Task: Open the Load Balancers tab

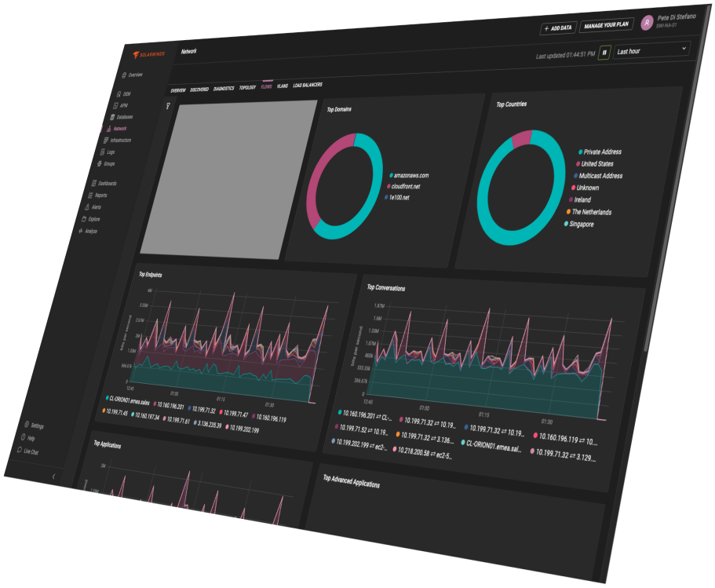Action: [x=308, y=86]
